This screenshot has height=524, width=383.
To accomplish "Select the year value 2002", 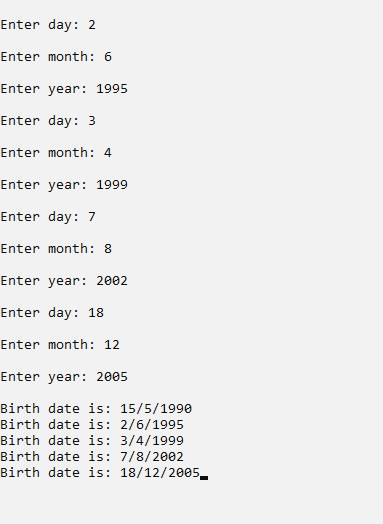I will pyautogui.click(x=112, y=281).
